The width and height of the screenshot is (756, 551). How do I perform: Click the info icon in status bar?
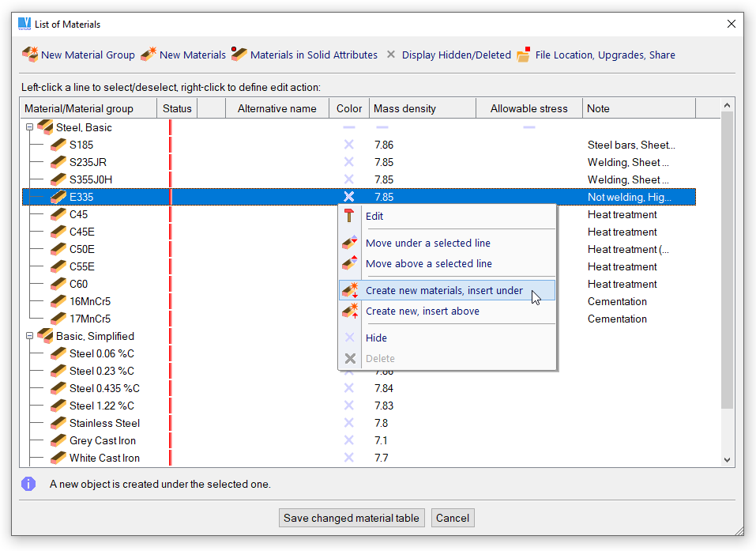click(x=29, y=484)
